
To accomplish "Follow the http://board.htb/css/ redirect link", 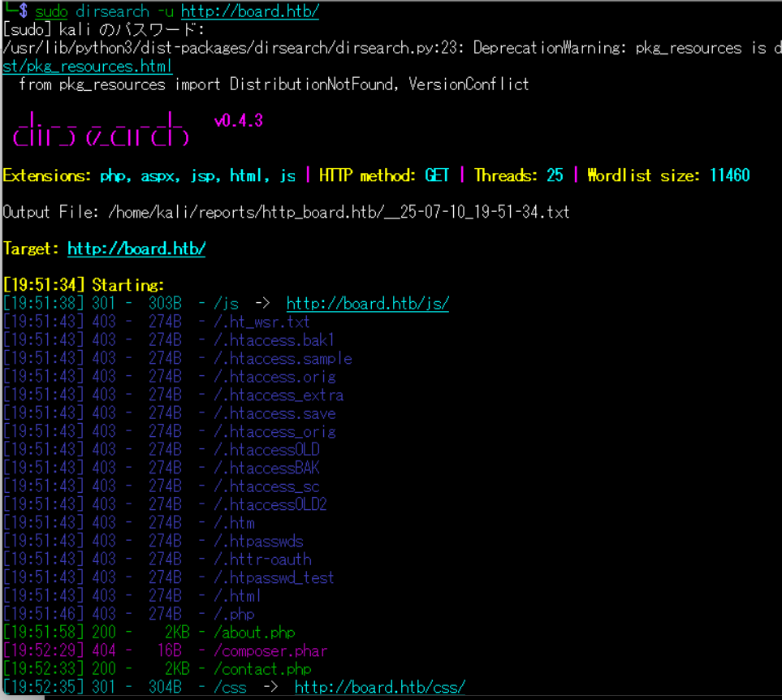I will click(x=379, y=688).
